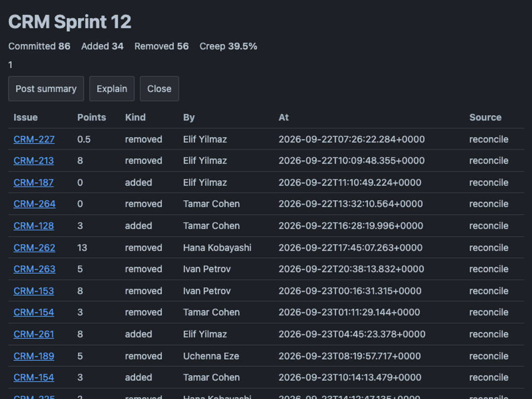Click Tamar Cohen in the CRM-264 row
Viewport: 532px width, 399px height.
211,204
